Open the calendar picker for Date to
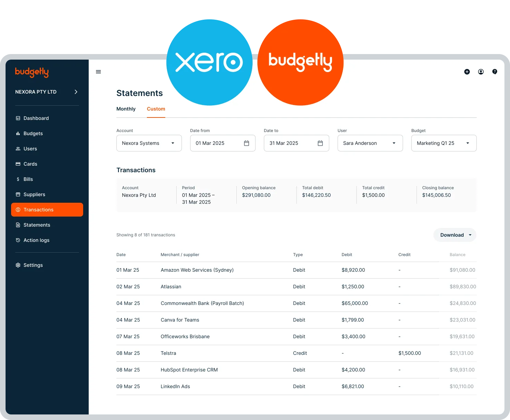 pos(320,143)
